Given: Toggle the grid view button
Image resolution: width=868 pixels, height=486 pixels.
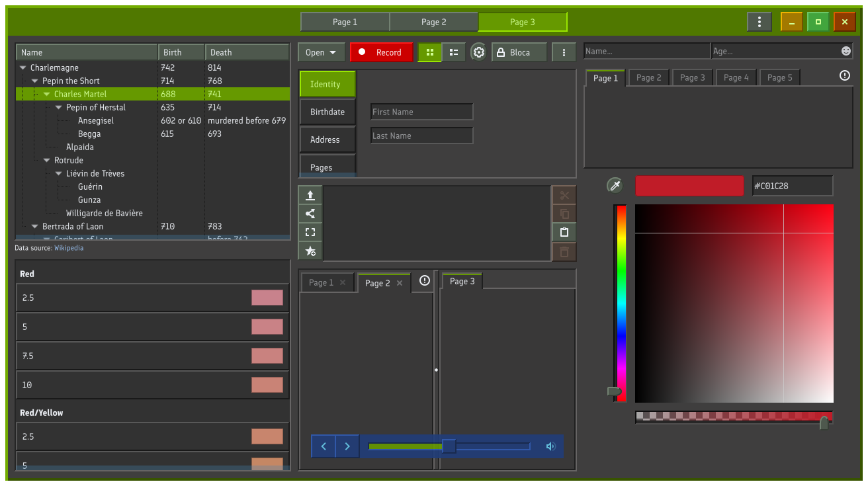Looking at the screenshot, I should coord(430,52).
